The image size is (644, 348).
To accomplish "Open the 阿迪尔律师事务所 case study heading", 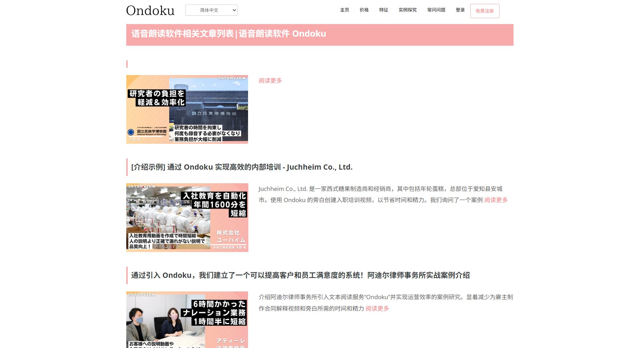I will 300,275.
